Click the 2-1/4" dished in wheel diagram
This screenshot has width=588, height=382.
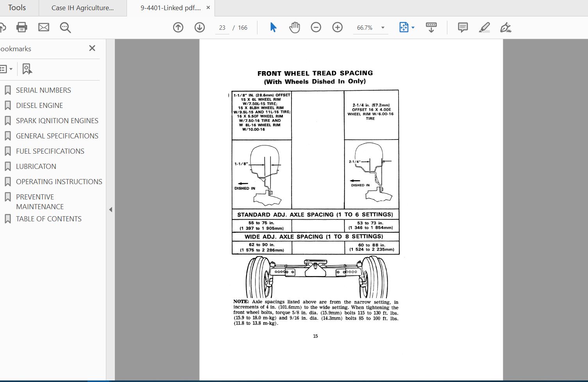(372, 174)
